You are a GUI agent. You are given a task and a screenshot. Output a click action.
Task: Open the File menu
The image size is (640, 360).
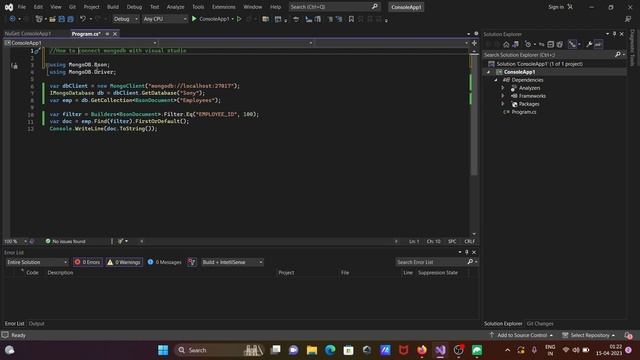point(22,7)
